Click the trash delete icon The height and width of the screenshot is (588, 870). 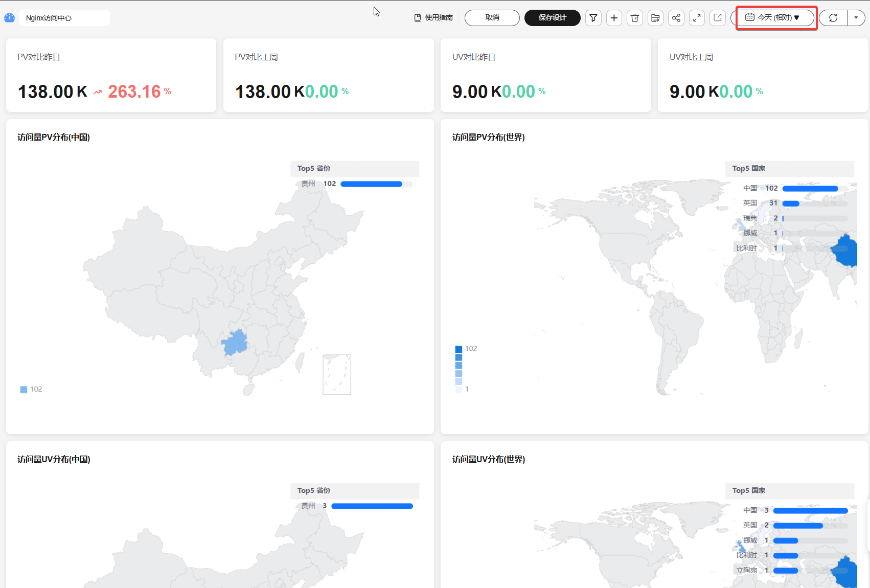pyautogui.click(x=635, y=18)
